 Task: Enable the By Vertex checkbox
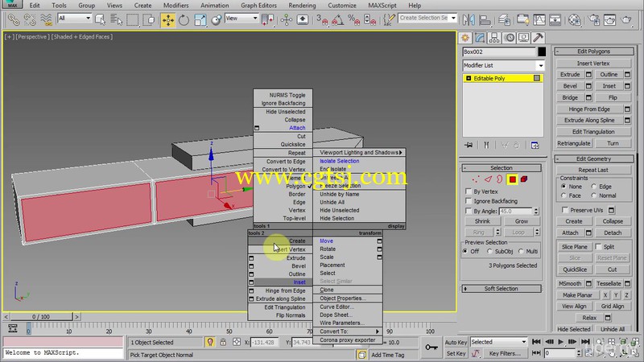tap(469, 191)
